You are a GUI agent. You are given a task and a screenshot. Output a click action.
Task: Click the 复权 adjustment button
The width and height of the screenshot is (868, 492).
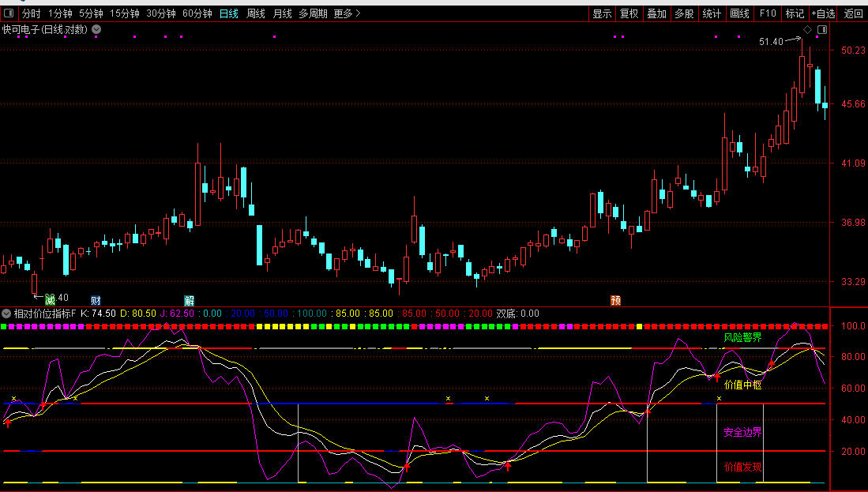click(629, 13)
